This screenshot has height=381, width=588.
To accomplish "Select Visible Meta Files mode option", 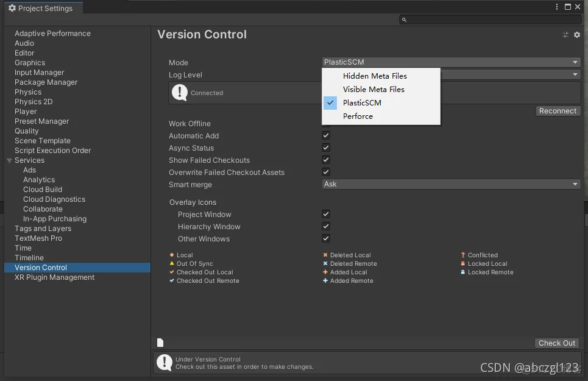I will (381, 89).
